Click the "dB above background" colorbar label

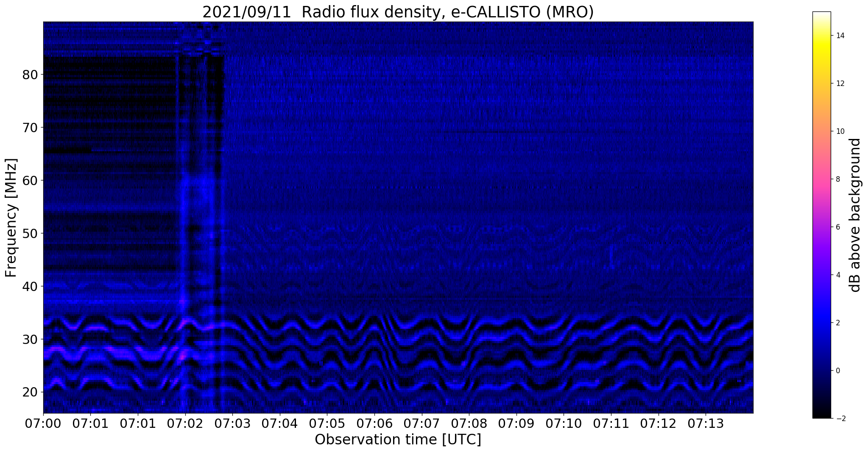click(x=855, y=215)
